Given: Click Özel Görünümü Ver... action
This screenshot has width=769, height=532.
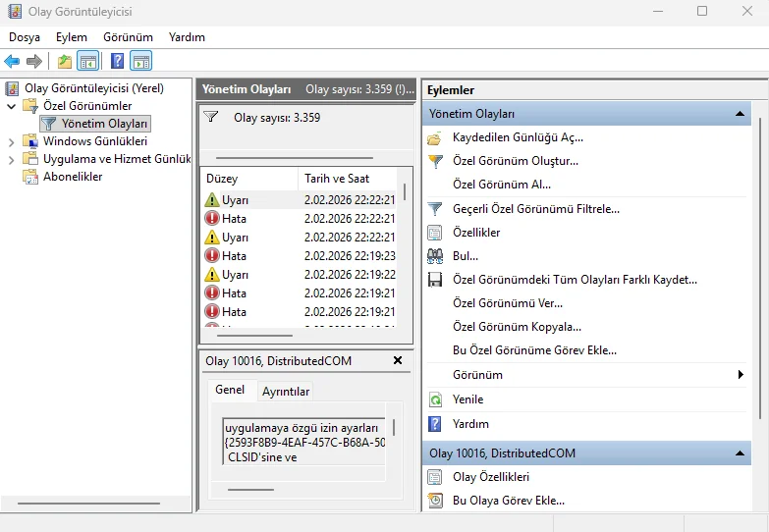Looking at the screenshot, I should click(508, 303).
